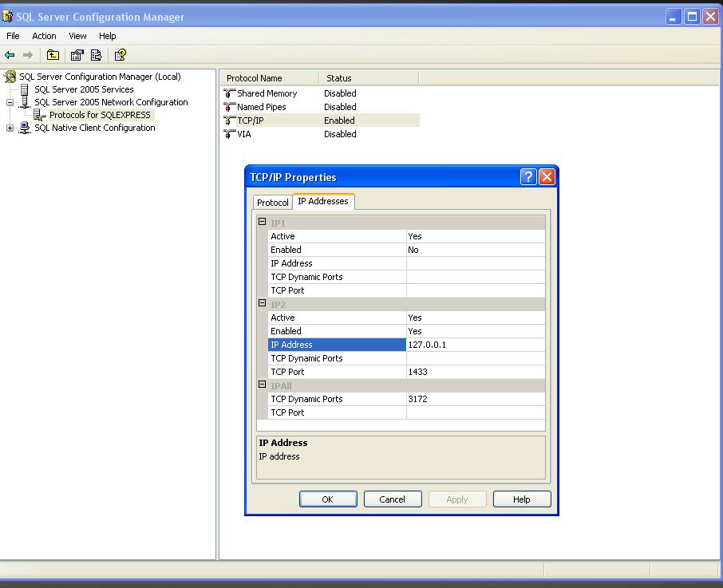The width and height of the screenshot is (723, 588).
Task: Select the Named Pipes protocol row
Action: pyautogui.click(x=322, y=107)
